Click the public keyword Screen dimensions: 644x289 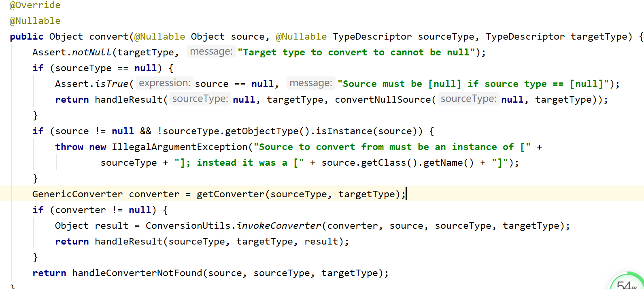tap(26, 37)
